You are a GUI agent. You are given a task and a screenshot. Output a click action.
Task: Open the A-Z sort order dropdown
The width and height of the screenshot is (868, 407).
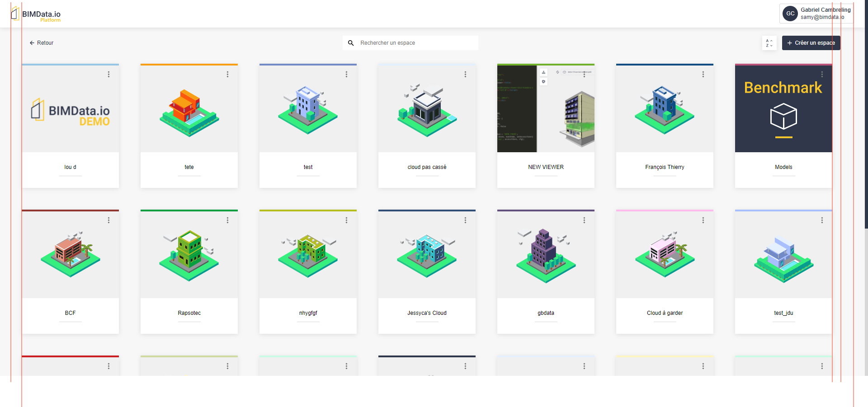(769, 42)
